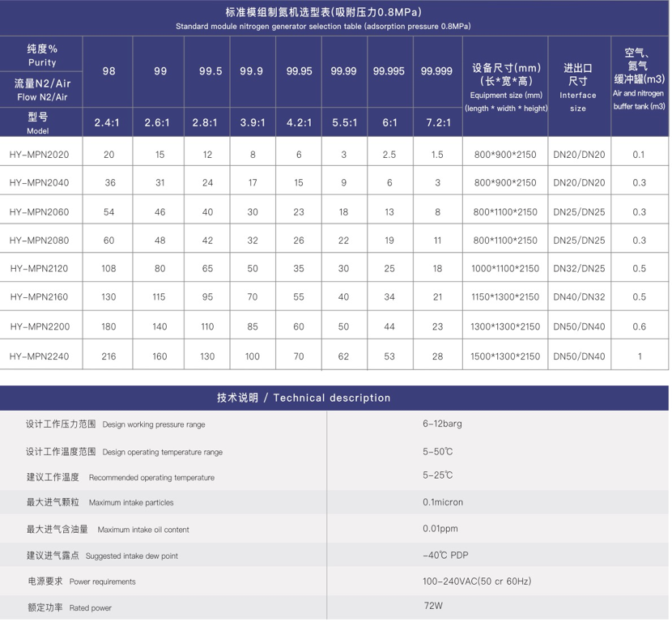
Task: Click the 2.4:1 flow ratio cell
Action: pyautogui.click(x=108, y=123)
